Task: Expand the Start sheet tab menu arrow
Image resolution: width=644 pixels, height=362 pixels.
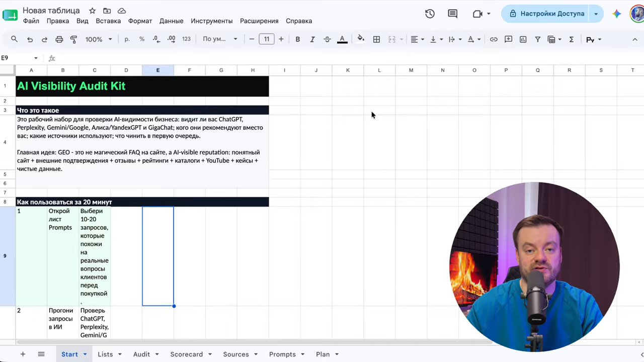Action: (x=85, y=354)
